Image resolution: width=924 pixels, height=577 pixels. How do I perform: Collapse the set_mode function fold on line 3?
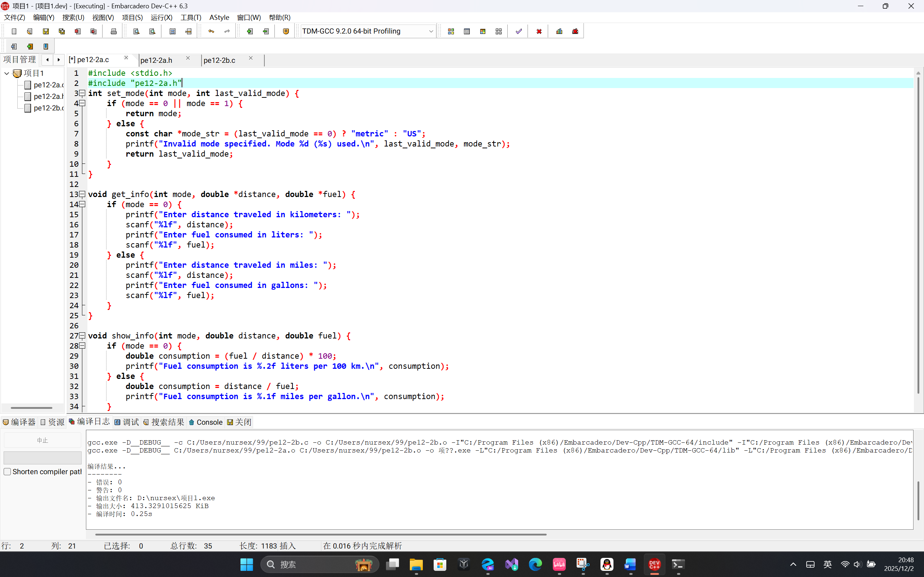82,93
